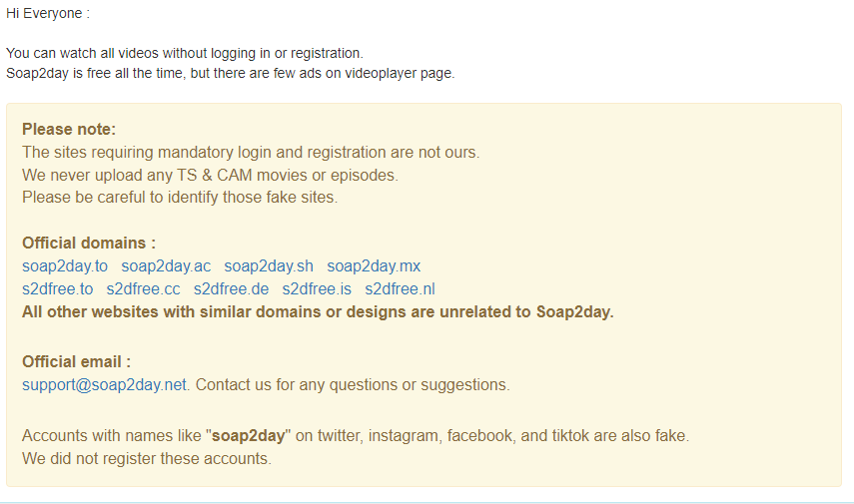The image size is (854, 504).
Task: Click 'We never upload any TS & CAM movies' line
Action: click(210, 176)
